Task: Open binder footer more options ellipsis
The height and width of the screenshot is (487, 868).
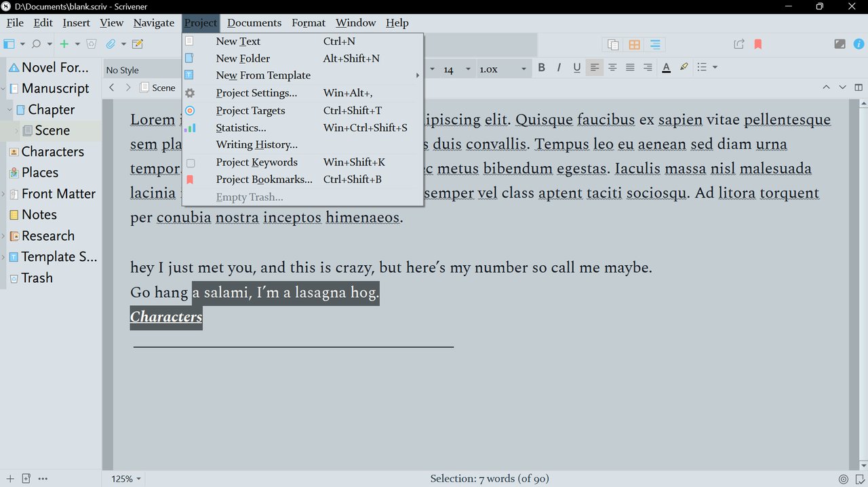Action: [x=43, y=479]
